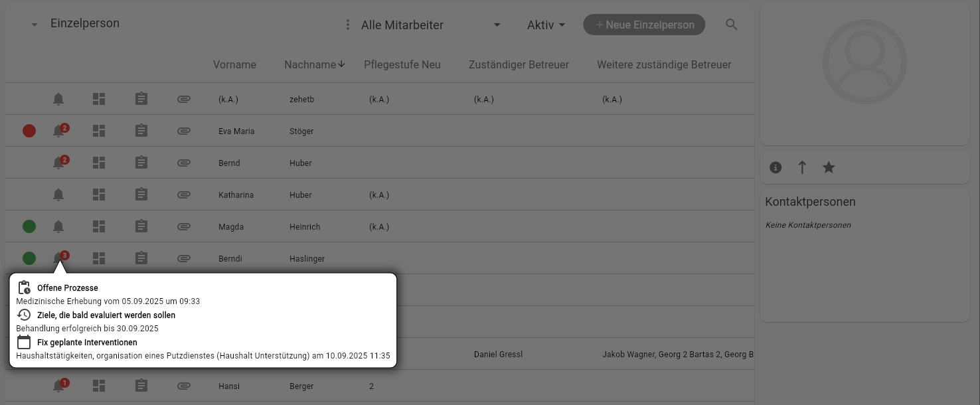Open the search icon in the top bar
The image size is (980, 405).
coord(731,24)
